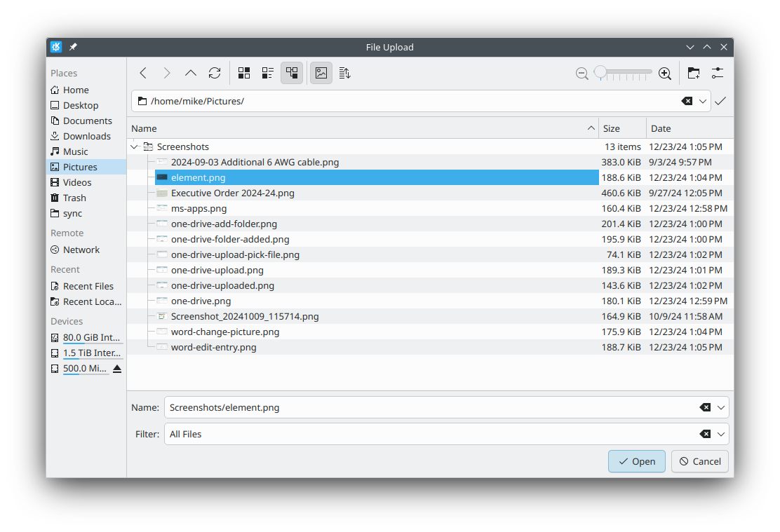Clear the Filter field
The image size is (780, 532).
pyautogui.click(x=705, y=434)
